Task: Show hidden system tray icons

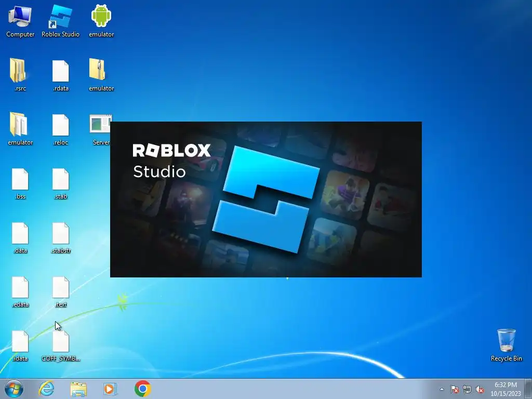Action: (442, 390)
